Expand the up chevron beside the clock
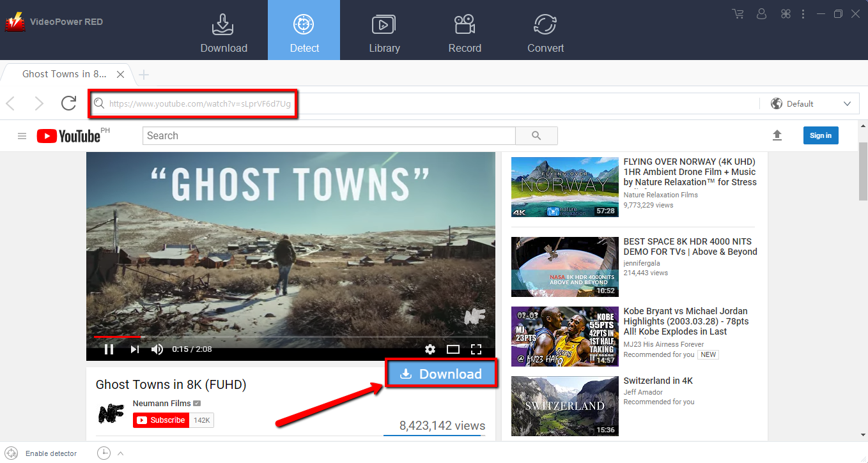Viewport: 868px width, 463px height. pyautogui.click(x=120, y=453)
